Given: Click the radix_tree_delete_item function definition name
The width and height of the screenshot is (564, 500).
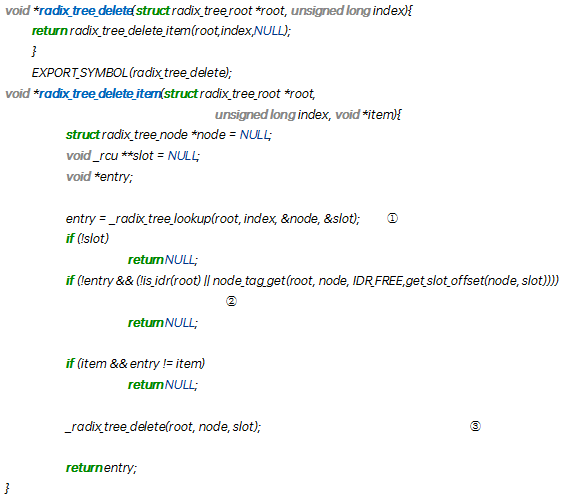Looking at the screenshot, I should (x=100, y=94).
